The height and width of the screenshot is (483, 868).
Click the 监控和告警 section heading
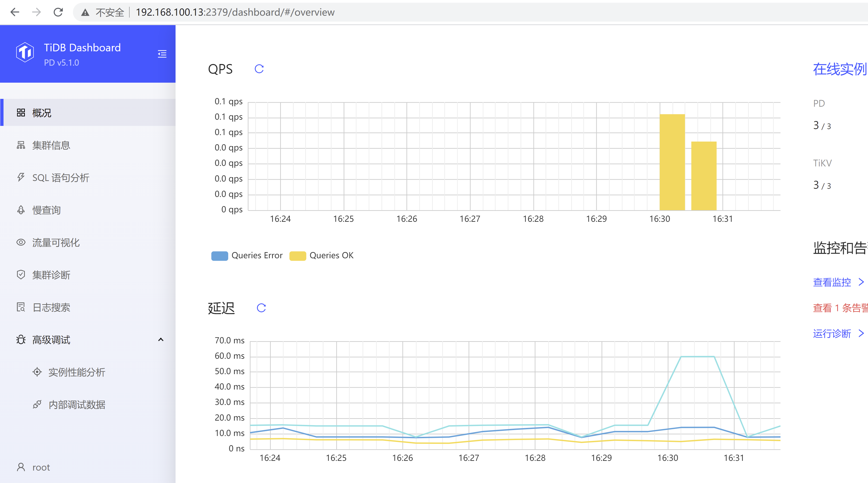click(840, 248)
